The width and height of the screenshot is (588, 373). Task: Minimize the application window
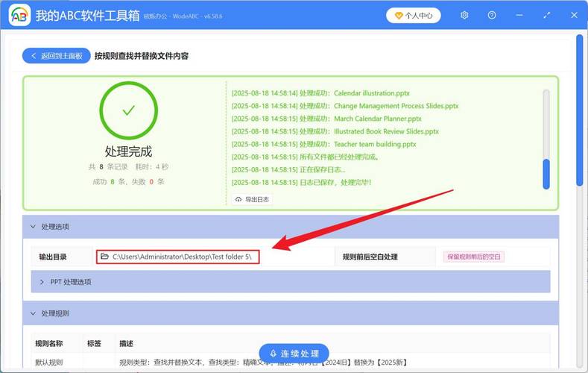[x=519, y=15]
